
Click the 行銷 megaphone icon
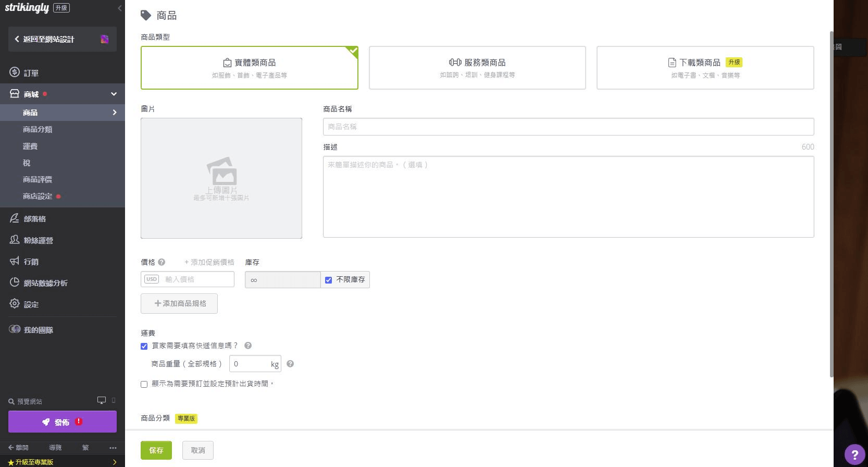[x=15, y=261]
